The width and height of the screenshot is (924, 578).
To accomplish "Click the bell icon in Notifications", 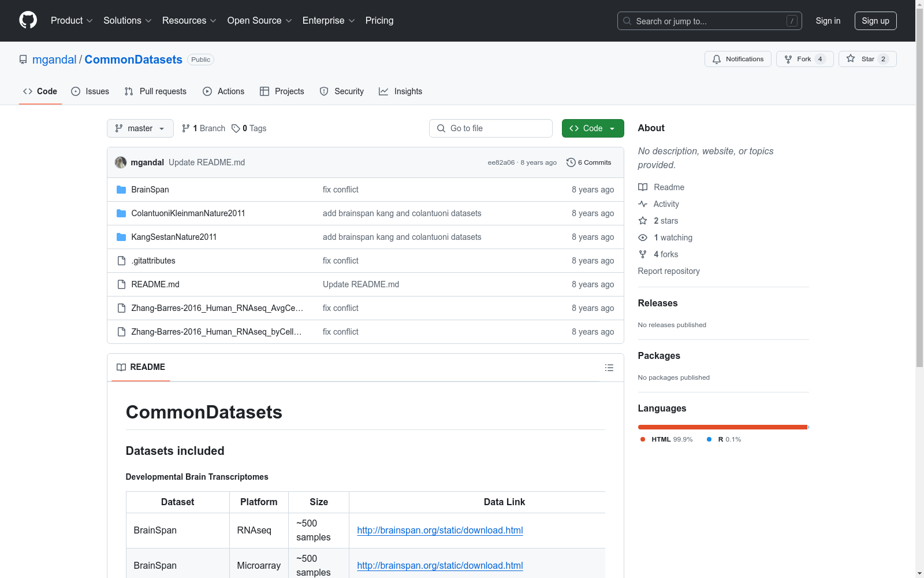I will pos(717,59).
